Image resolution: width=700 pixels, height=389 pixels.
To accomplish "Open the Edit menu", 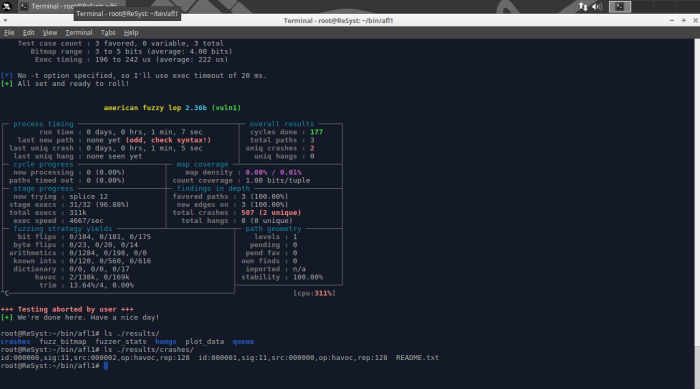I will click(x=28, y=33).
